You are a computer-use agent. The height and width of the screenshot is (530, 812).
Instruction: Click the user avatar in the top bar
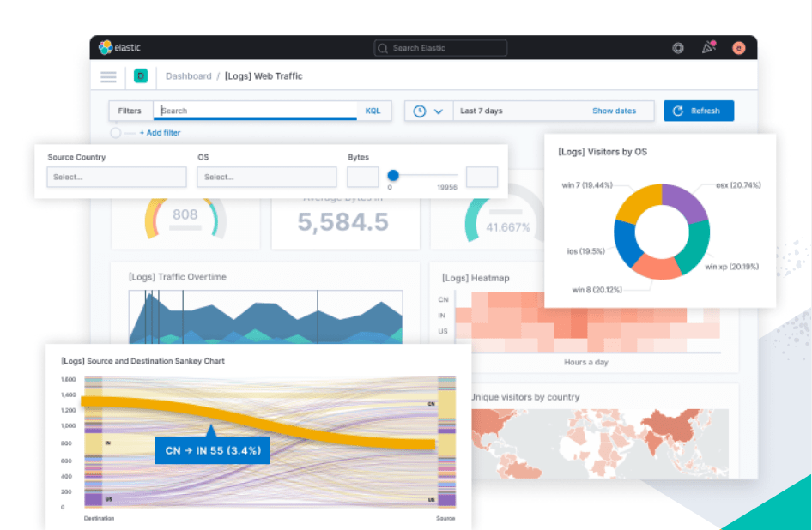pyautogui.click(x=738, y=48)
